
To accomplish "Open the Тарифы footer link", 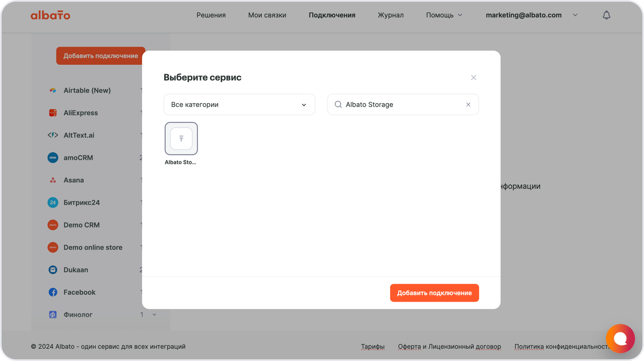I will pyautogui.click(x=373, y=347).
